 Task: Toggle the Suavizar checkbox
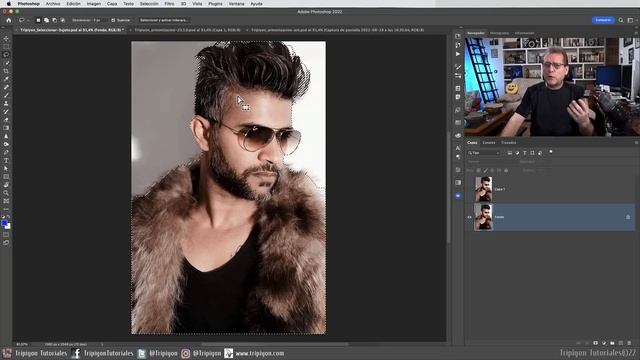(113, 20)
